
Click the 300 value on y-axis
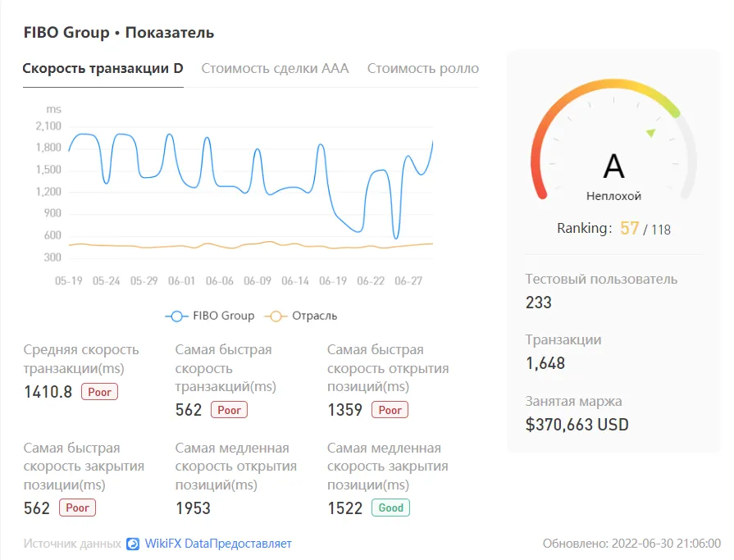[52, 257]
